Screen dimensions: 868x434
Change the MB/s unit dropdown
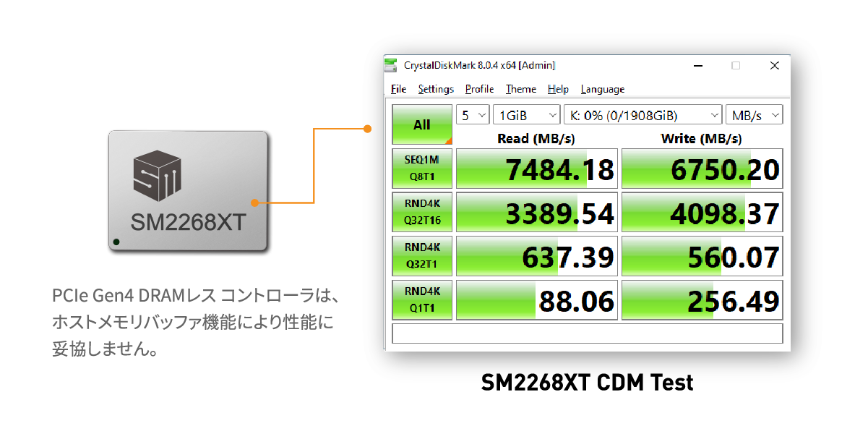click(754, 115)
